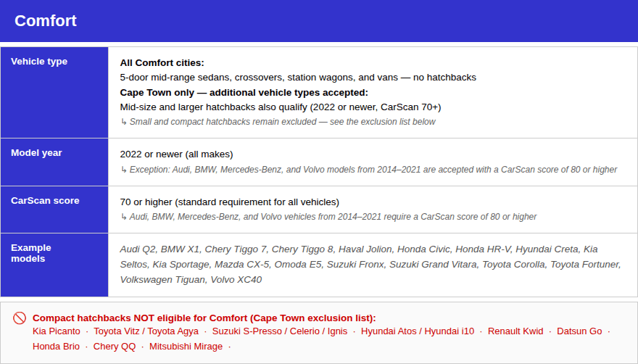
Task: Click the '2022 or newer (all makes)' text
Action: pyautogui.click(x=177, y=154)
